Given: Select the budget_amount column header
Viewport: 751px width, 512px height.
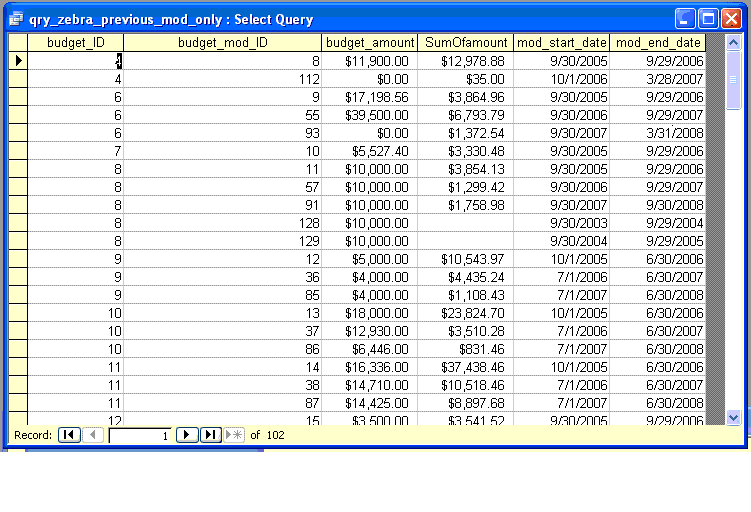Looking at the screenshot, I should (370, 43).
